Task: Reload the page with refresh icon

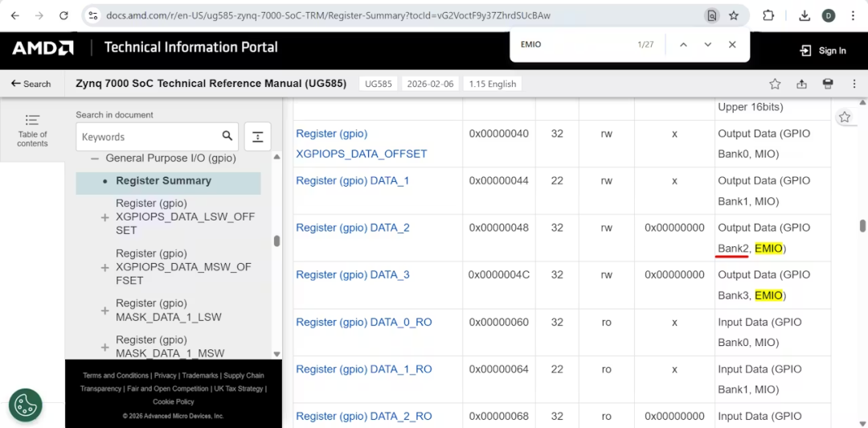Action: 63,15
